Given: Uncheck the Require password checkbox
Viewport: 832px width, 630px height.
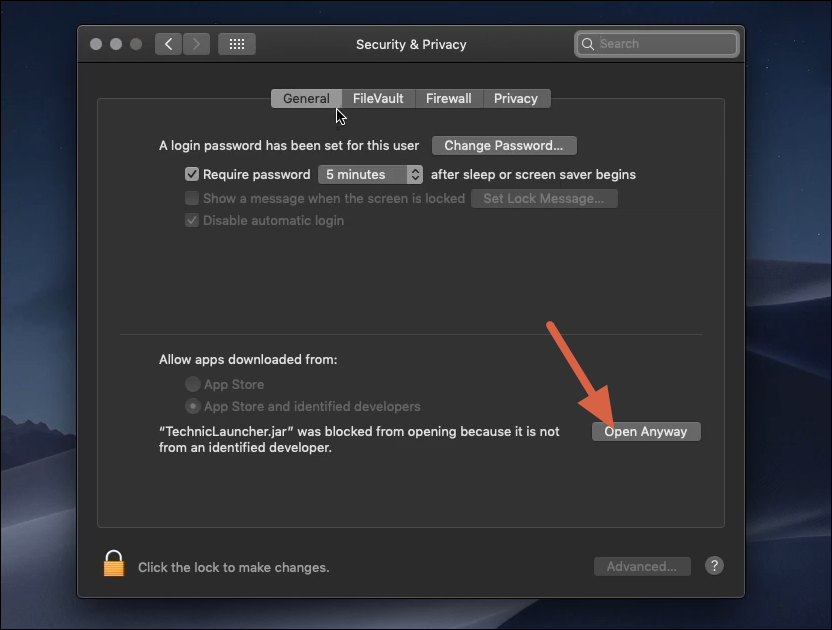Looking at the screenshot, I should [x=191, y=174].
